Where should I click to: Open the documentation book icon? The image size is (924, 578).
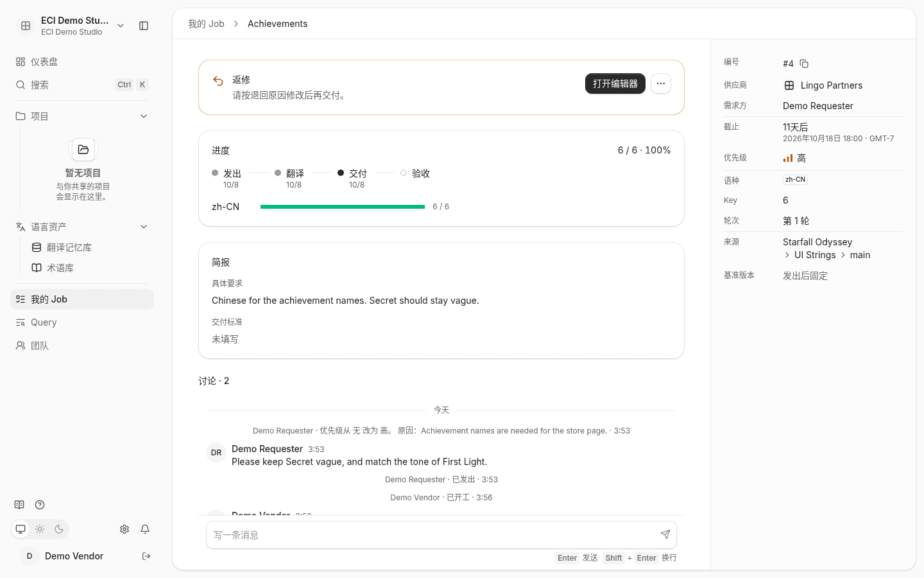click(19, 505)
